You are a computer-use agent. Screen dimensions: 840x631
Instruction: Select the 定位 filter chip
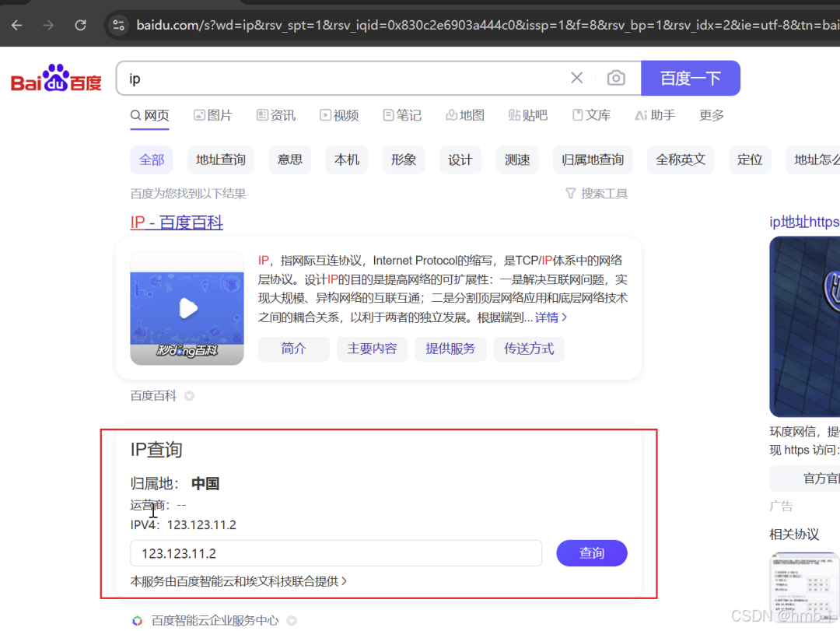click(x=750, y=160)
